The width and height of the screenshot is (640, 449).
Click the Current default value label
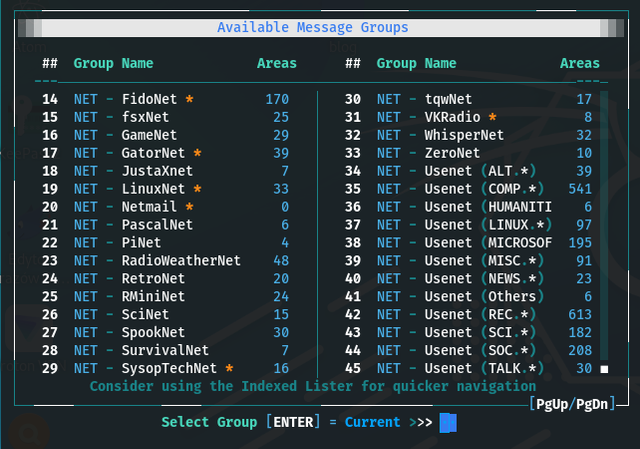click(372, 422)
